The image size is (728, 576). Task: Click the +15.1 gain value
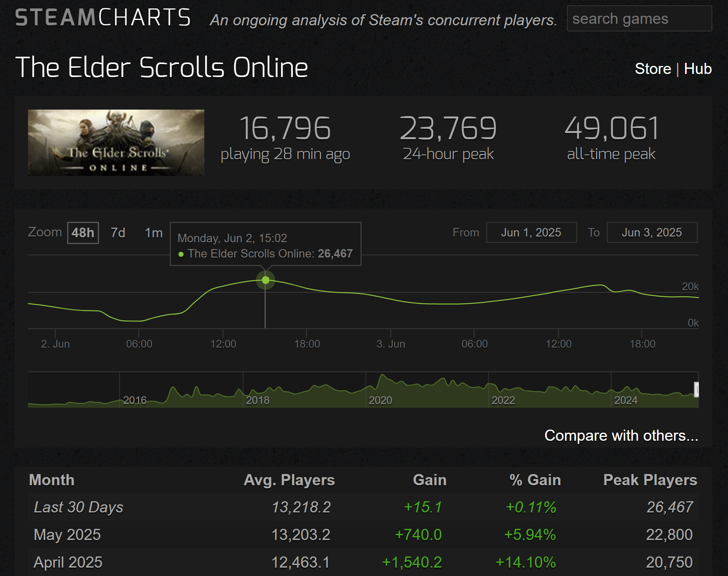coord(423,507)
